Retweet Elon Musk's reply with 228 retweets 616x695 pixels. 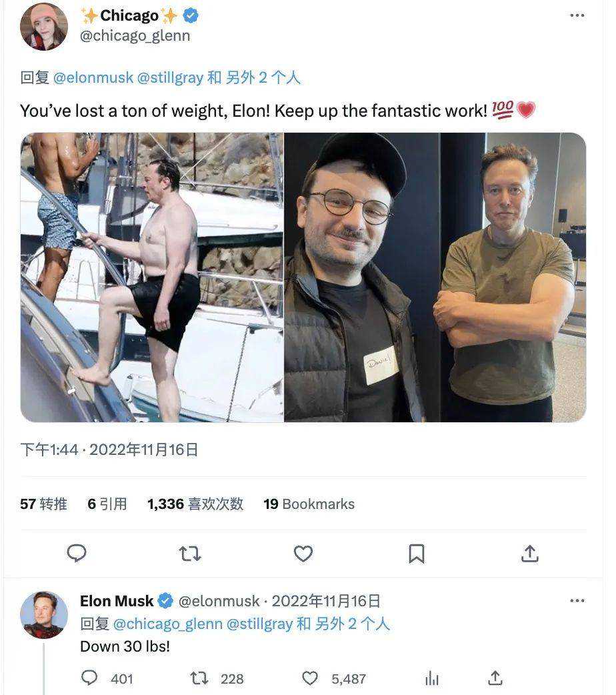(x=199, y=678)
